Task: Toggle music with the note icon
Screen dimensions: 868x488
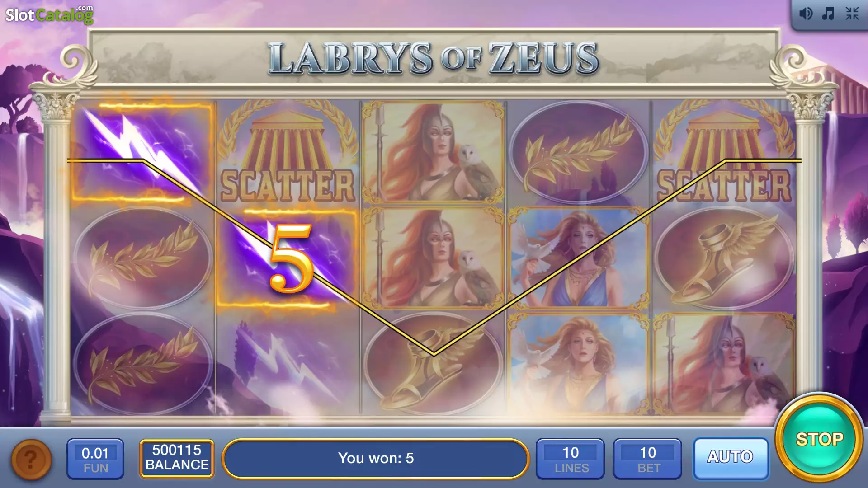Action: coord(828,14)
